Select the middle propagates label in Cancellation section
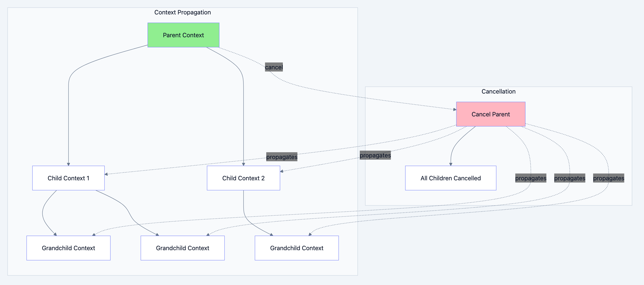Viewport: 644px width, 285px height. pos(569,178)
